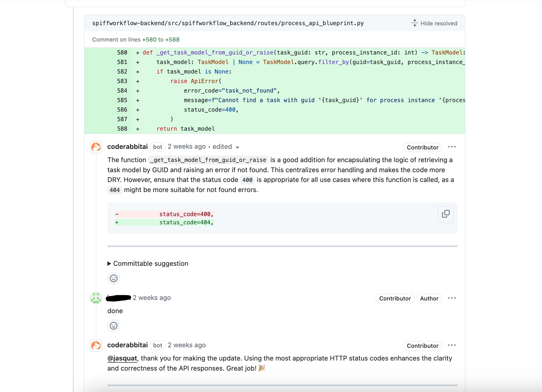Click the Author badge
Screen dimensions: 542x392
click(x=429, y=298)
